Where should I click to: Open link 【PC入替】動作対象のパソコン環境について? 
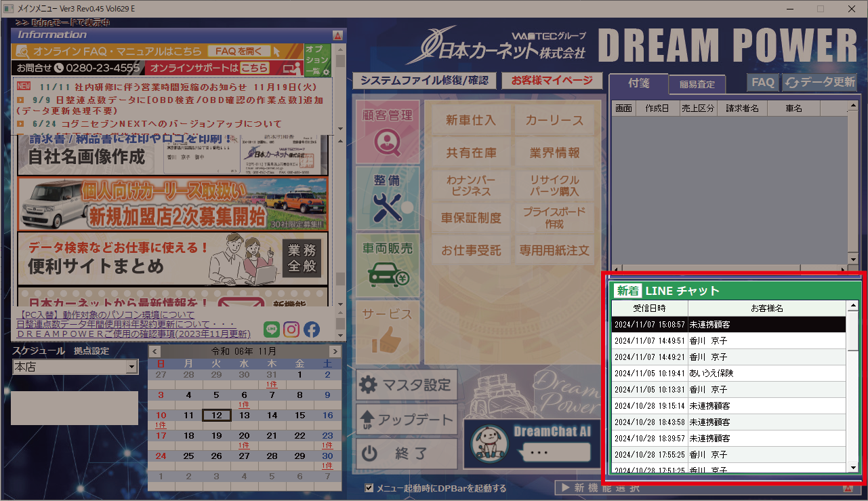coord(105,315)
